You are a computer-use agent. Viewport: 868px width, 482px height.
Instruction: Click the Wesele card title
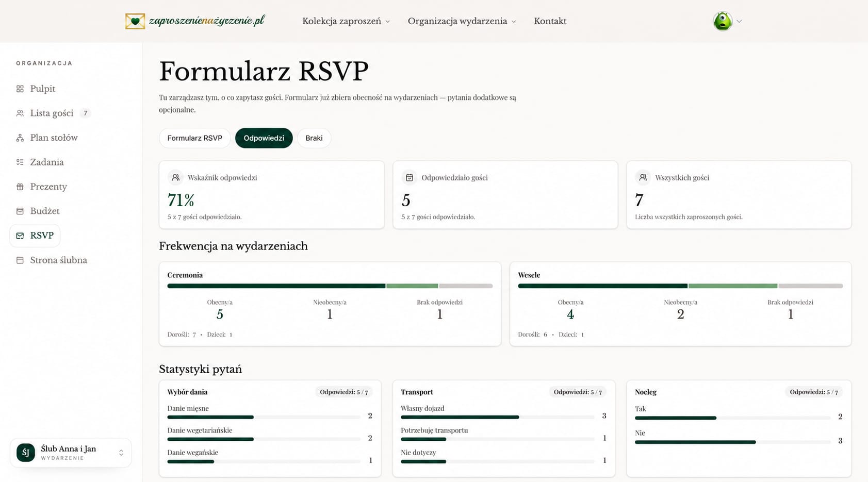(529, 275)
